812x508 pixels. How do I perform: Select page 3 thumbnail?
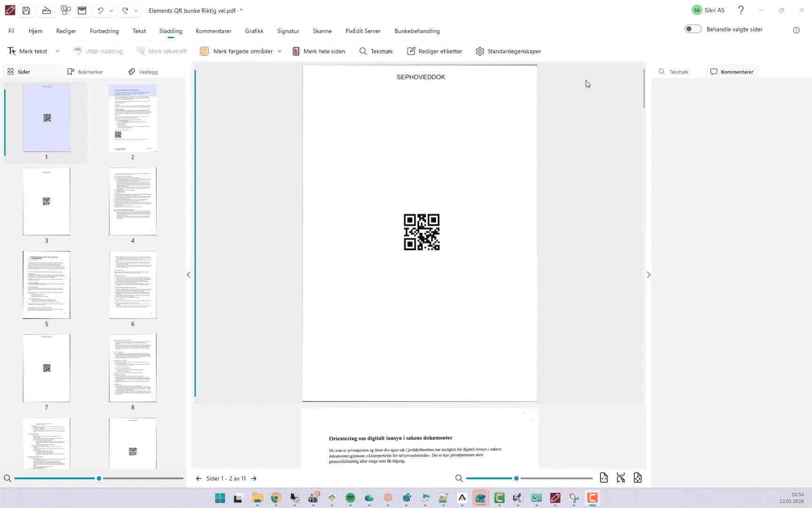pos(47,201)
